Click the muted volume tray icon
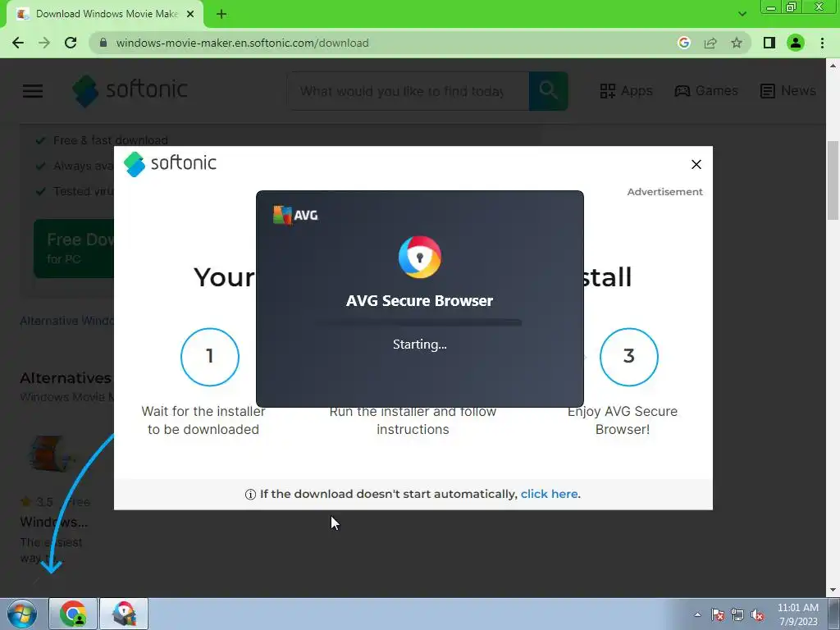Screen dimensions: 840x630 pos(757,615)
